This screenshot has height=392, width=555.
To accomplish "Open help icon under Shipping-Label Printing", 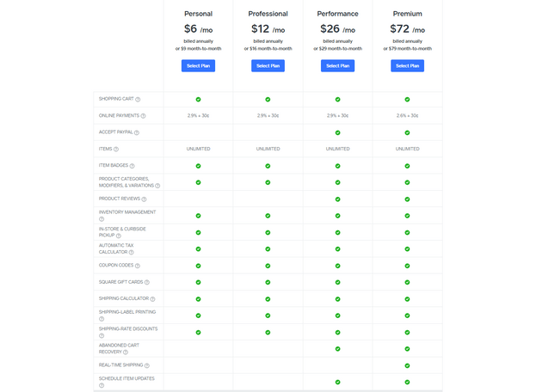I will click(x=102, y=319).
